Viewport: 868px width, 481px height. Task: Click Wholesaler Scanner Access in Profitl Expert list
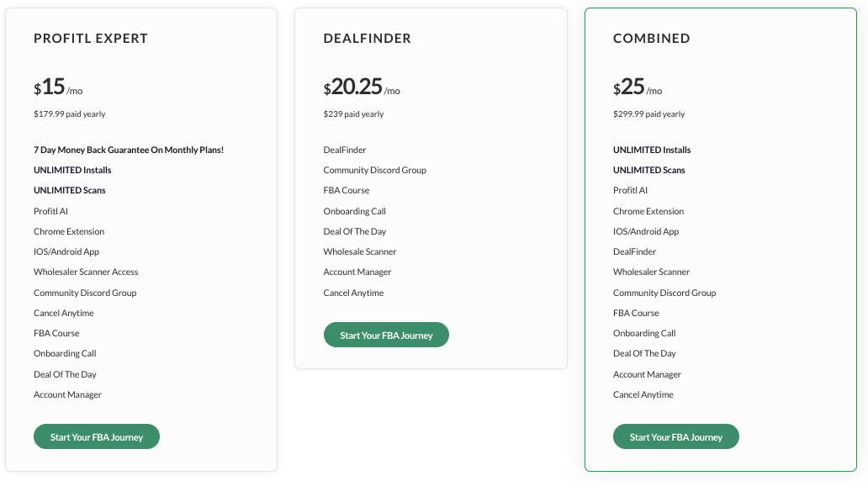click(86, 272)
